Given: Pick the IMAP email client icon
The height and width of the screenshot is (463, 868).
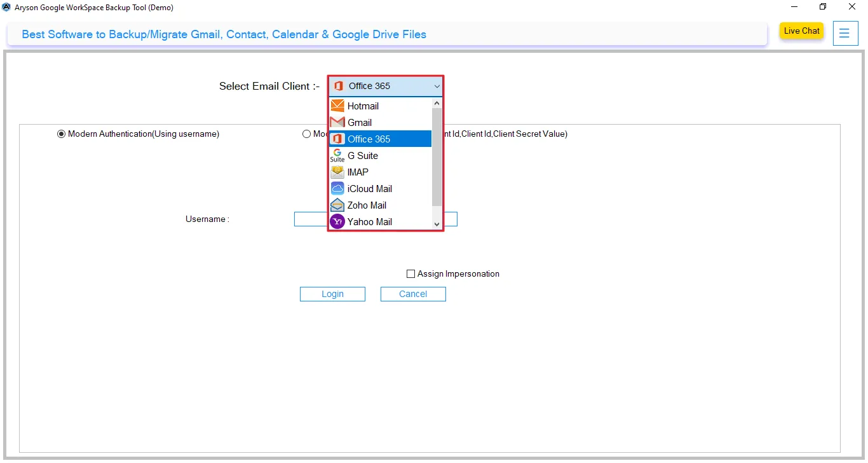Looking at the screenshot, I should pyautogui.click(x=337, y=172).
